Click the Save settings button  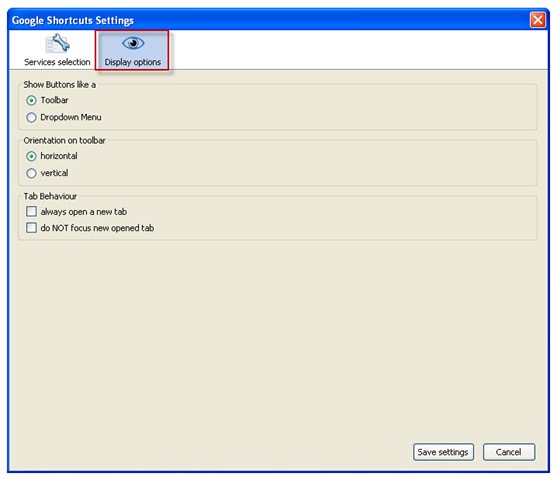point(443,452)
